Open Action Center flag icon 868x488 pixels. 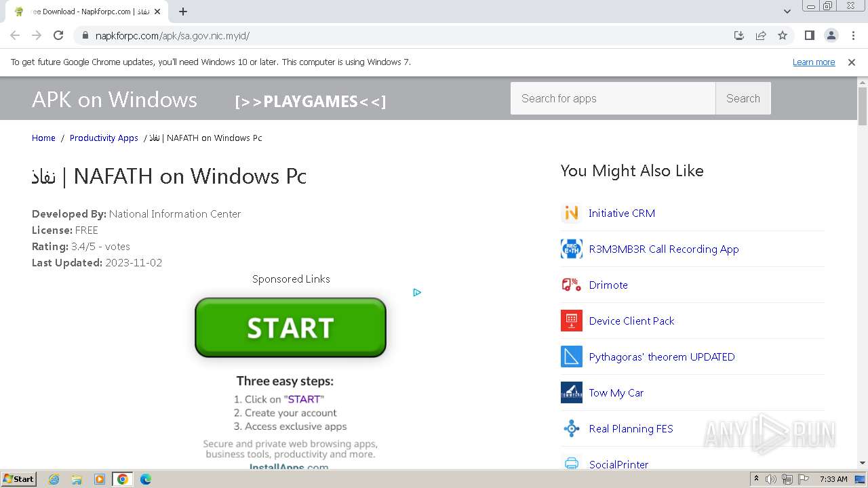click(804, 479)
